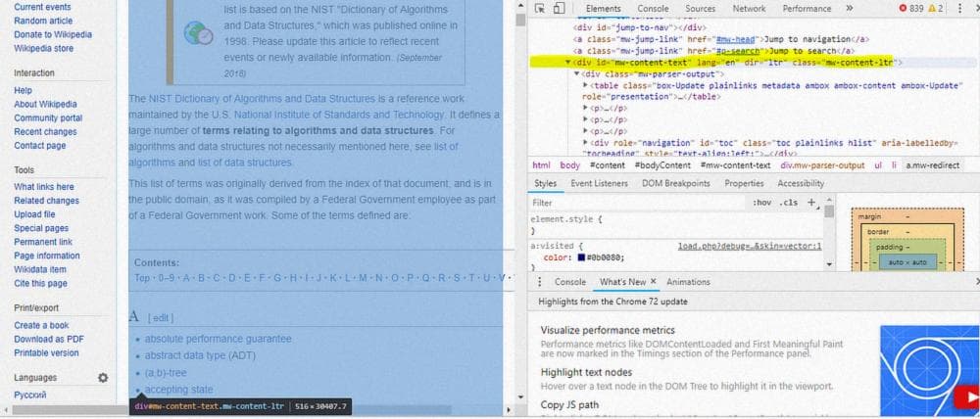
Task: Open the Sources panel tab
Action: pyautogui.click(x=700, y=9)
